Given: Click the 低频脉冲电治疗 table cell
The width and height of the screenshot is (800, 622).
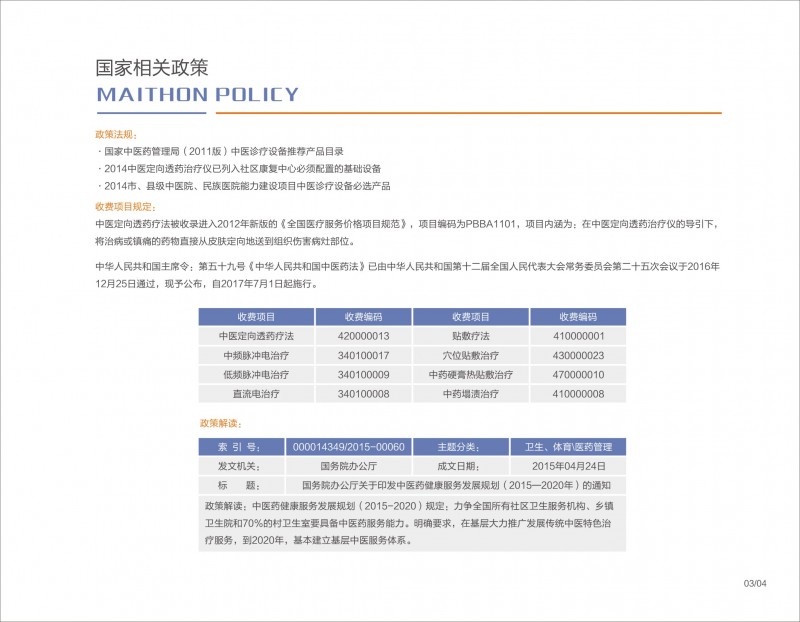Looking at the screenshot, I should (256, 374).
